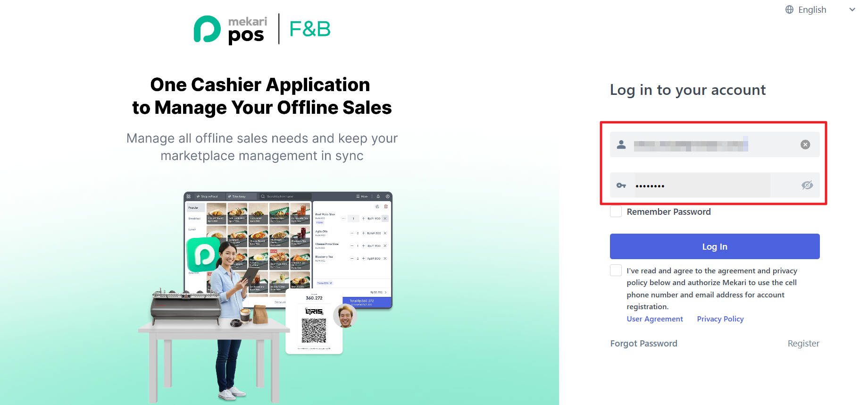
Task: Focus the password input field
Action: click(x=715, y=185)
